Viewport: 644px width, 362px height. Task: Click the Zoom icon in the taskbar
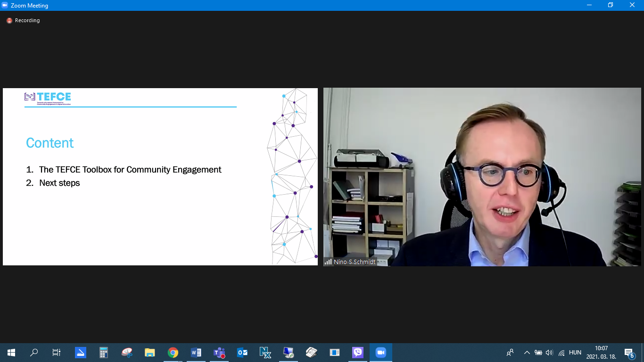381,353
